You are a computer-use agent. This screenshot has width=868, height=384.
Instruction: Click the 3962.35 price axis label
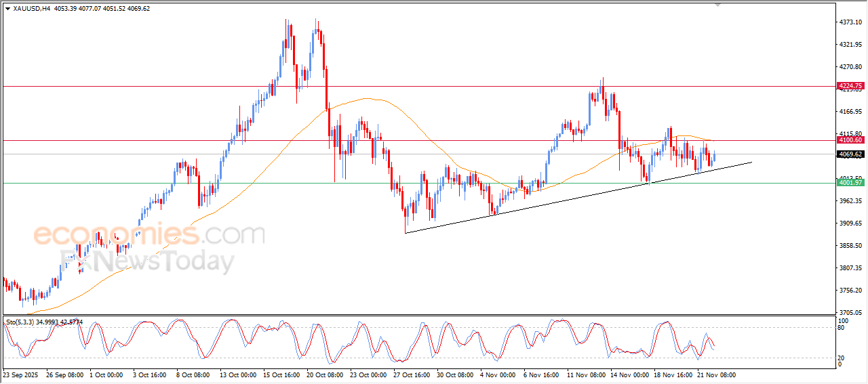pyautogui.click(x=852, y=201)
